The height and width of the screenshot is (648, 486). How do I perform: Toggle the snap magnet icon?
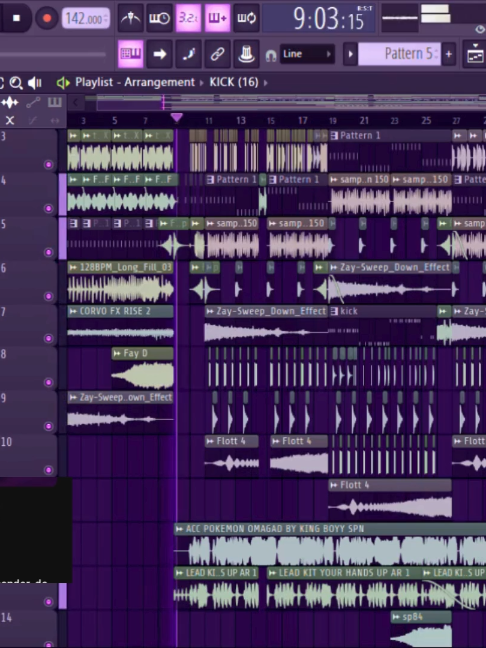click(271, 55)
